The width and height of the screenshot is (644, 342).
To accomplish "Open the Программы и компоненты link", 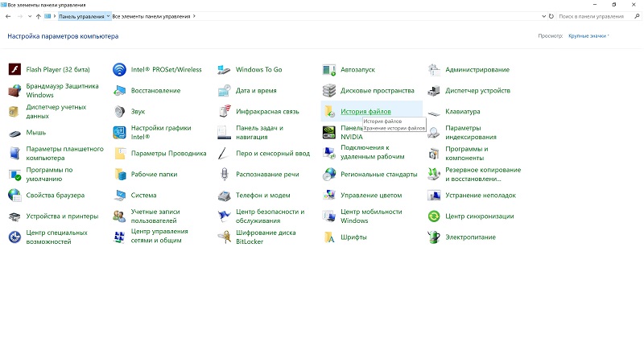I will [467, 153].
